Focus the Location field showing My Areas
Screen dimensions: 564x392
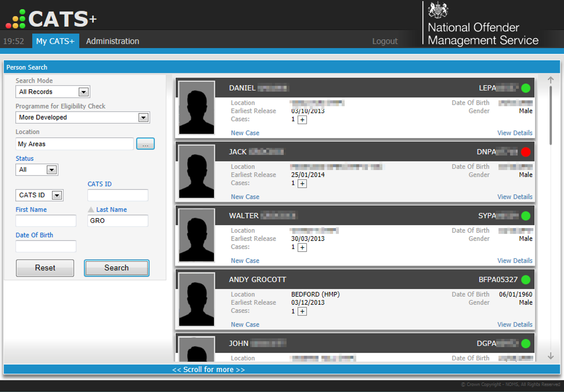(75, 144)
